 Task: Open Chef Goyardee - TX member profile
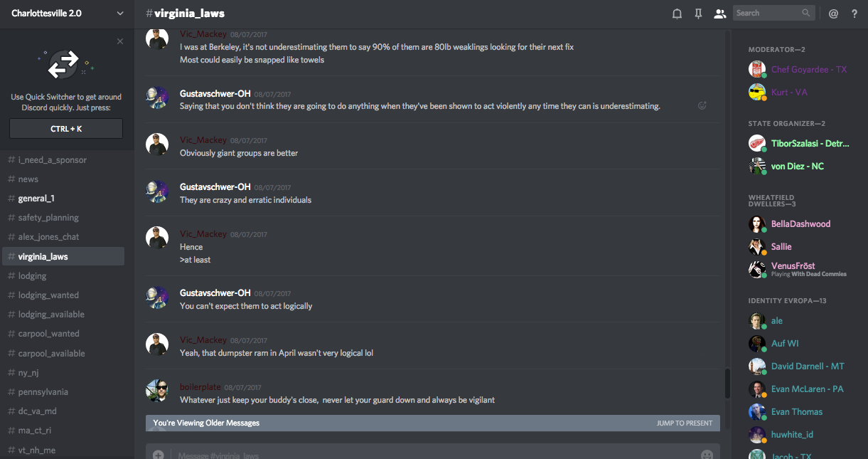coord(808,70)
